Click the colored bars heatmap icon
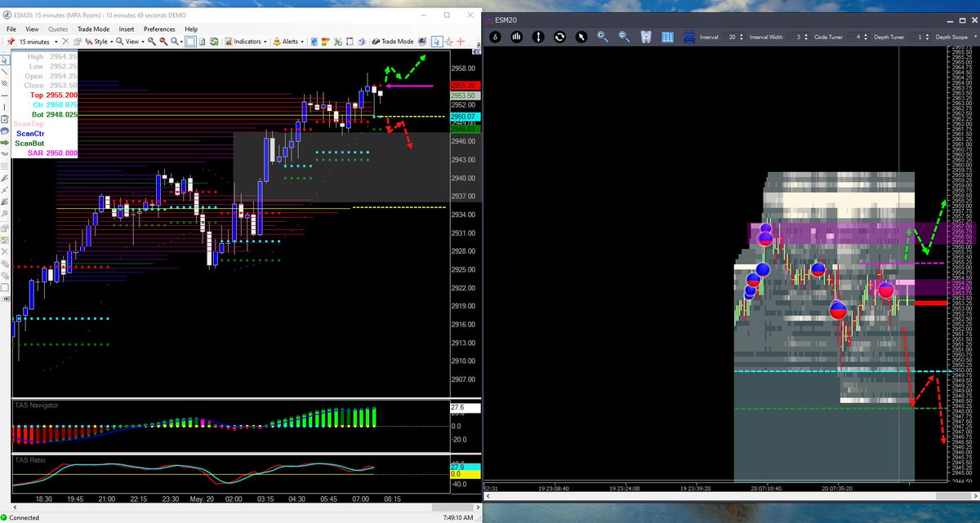 coord(326,41)
